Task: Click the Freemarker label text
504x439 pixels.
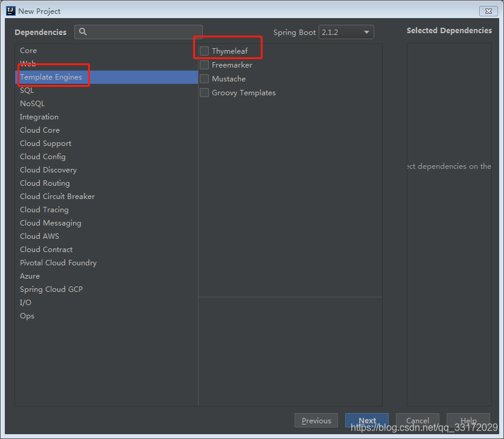Action: (232, 65)
